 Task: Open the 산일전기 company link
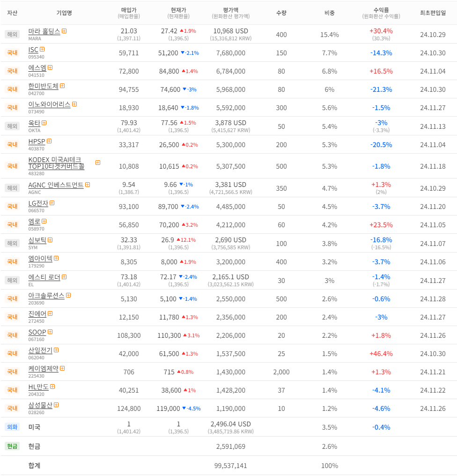[x=40, y=350]
